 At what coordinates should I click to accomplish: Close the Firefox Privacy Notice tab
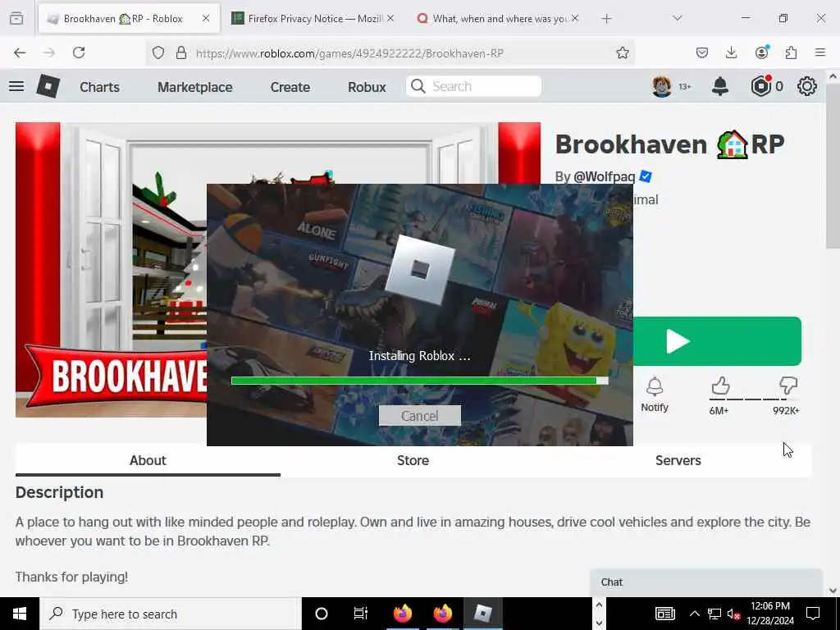click(390, 18)
